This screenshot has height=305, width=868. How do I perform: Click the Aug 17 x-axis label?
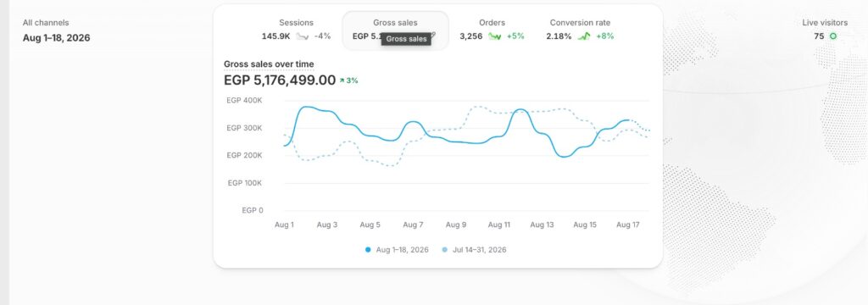pyautogui.click(x=628, y=225)
